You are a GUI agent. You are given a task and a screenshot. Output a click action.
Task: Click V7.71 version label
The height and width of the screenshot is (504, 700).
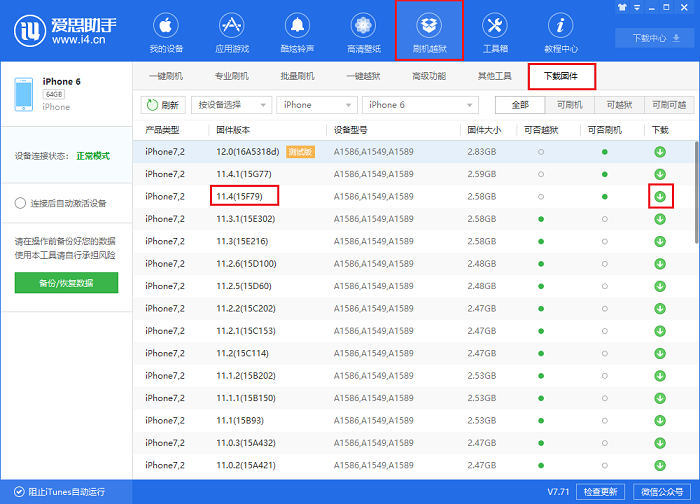[558, 492]
